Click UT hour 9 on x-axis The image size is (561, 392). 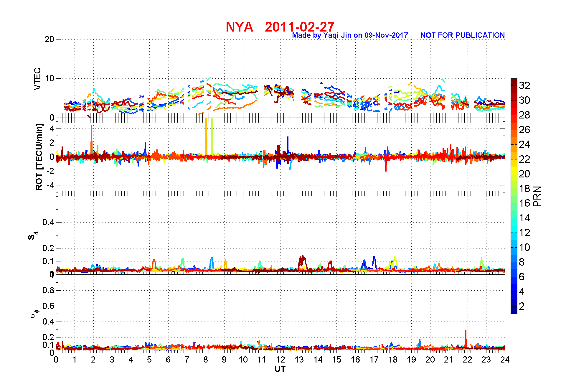[225, 360]
